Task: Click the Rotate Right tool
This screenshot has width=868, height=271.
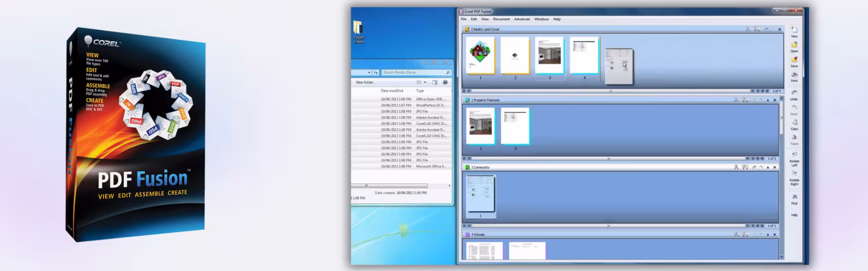Action: pyautogui.click(x=794, y=178)
